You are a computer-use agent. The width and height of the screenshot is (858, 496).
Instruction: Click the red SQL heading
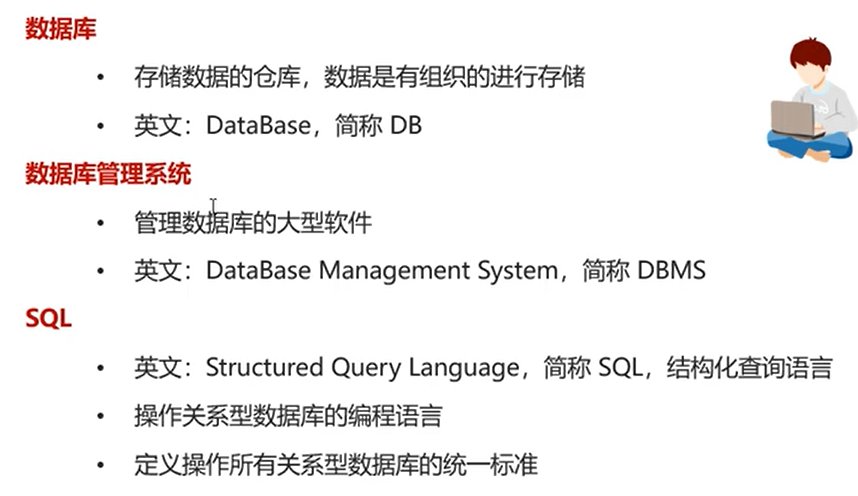coord(48,320)
